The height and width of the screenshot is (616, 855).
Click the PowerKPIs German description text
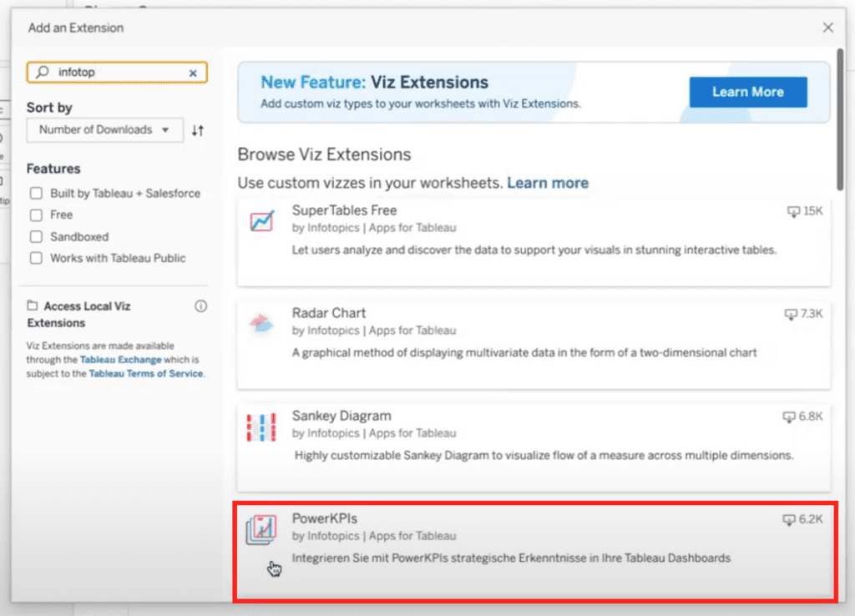coord(511,558)
